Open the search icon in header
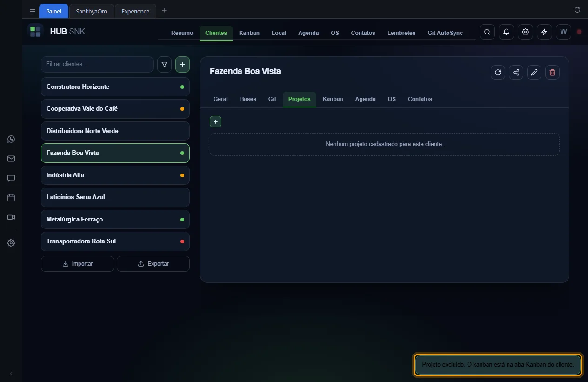This screenshot has height=382, width=588. point(487,32)
